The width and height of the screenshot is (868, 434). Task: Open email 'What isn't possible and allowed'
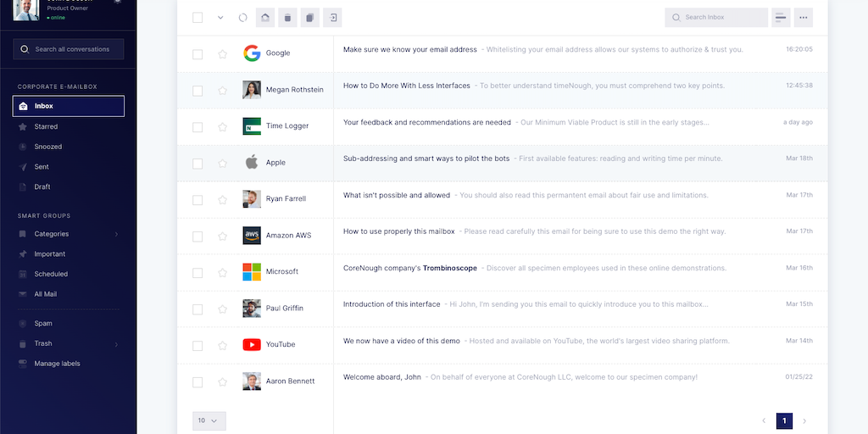coord(397,195)
